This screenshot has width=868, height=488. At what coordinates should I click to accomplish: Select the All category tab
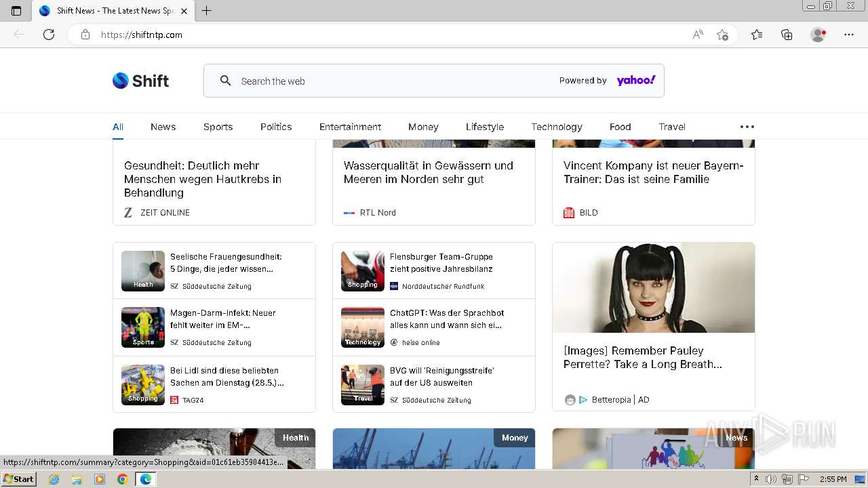pos(118,127)
